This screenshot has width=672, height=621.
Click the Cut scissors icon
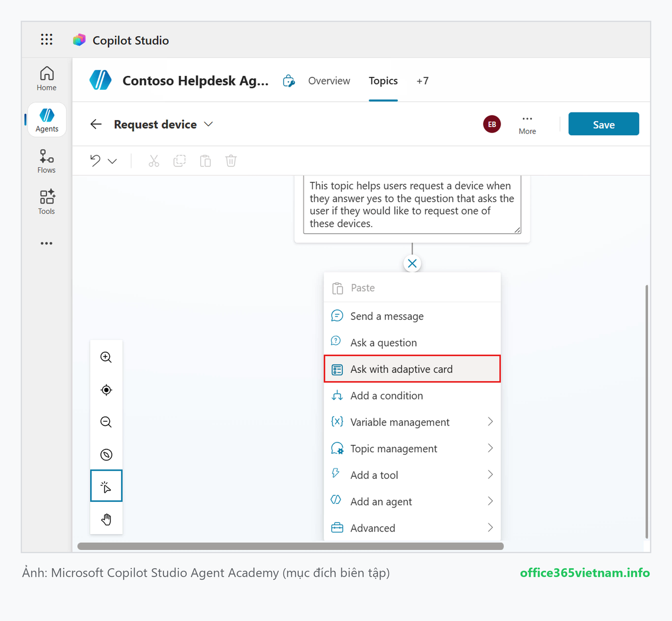tap(154, 161)
